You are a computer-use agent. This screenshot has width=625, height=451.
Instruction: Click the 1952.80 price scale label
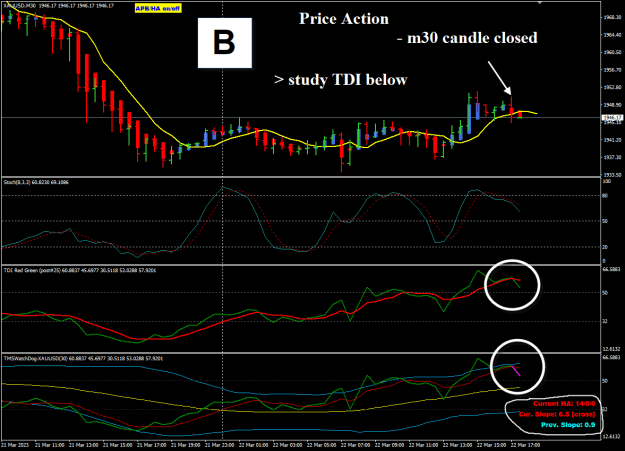coord(613,87)
